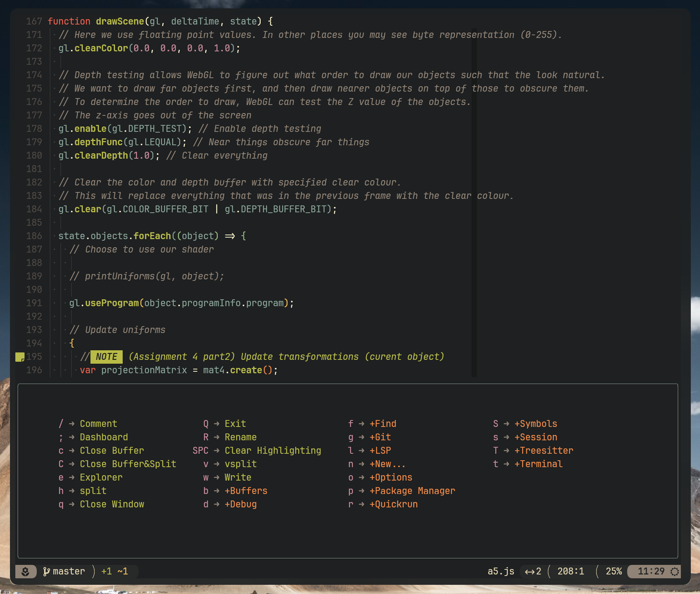The height and width of the screenshot is (594, 700).
Task: Click the 25% scroll percentage
Action: click(614, 571)
